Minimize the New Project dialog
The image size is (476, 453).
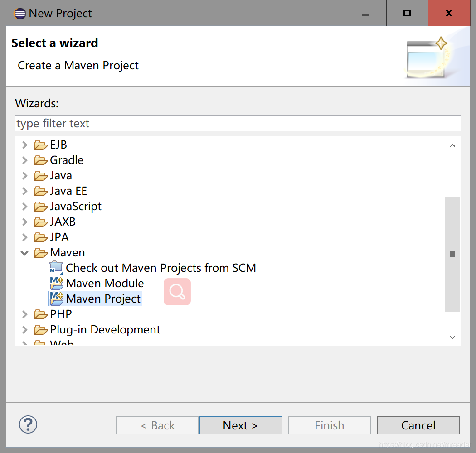coord(365,13)
